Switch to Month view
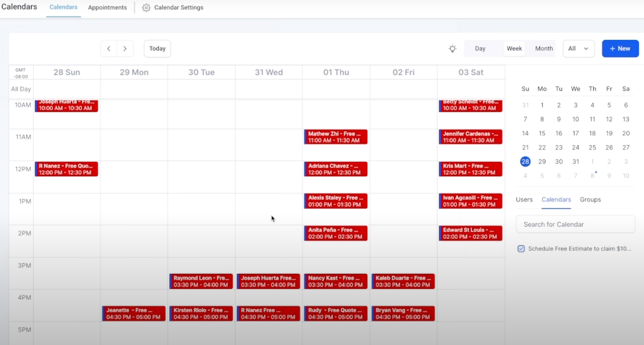644x345 pixels. point(543,48)
